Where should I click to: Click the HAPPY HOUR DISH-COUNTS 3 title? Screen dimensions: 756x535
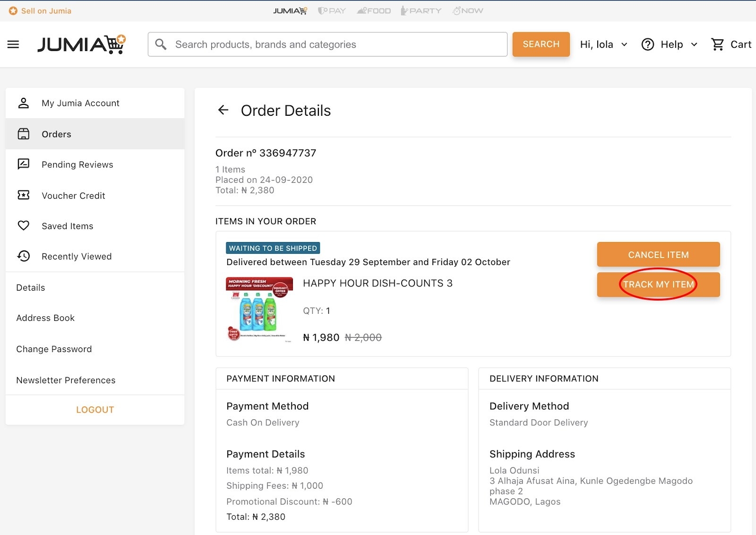378,283
